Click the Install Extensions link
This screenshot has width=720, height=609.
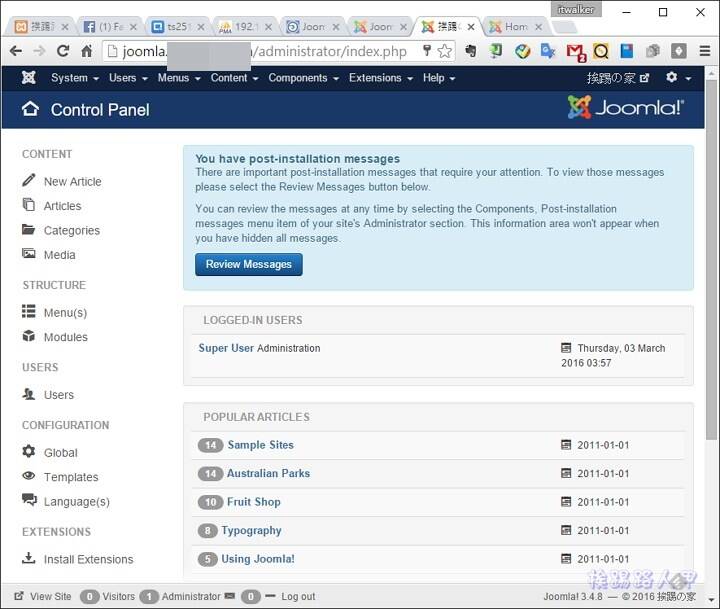[89, 559]
